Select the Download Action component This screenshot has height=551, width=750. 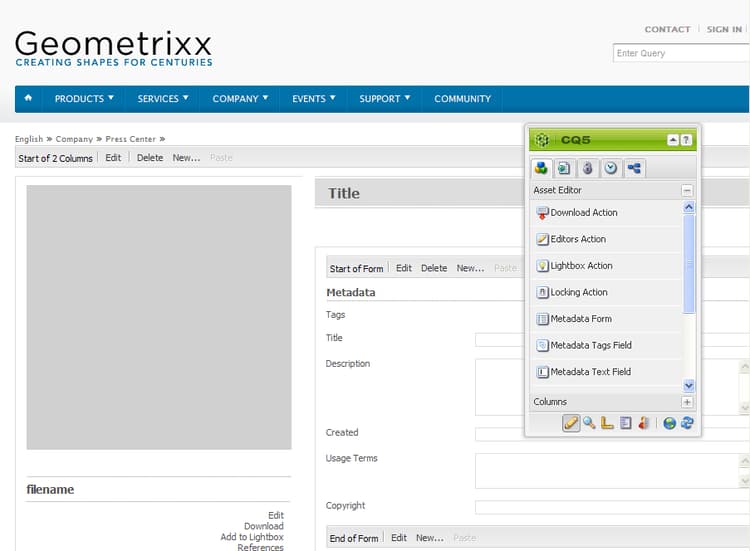[x=607, y=212]
